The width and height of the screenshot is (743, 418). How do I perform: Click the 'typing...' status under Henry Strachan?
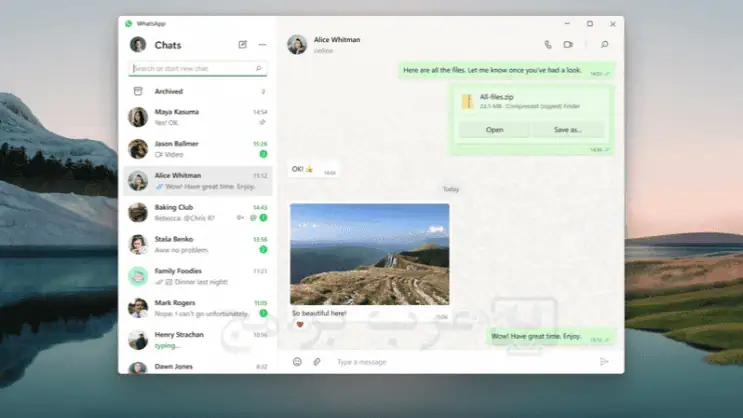[167, 346]
